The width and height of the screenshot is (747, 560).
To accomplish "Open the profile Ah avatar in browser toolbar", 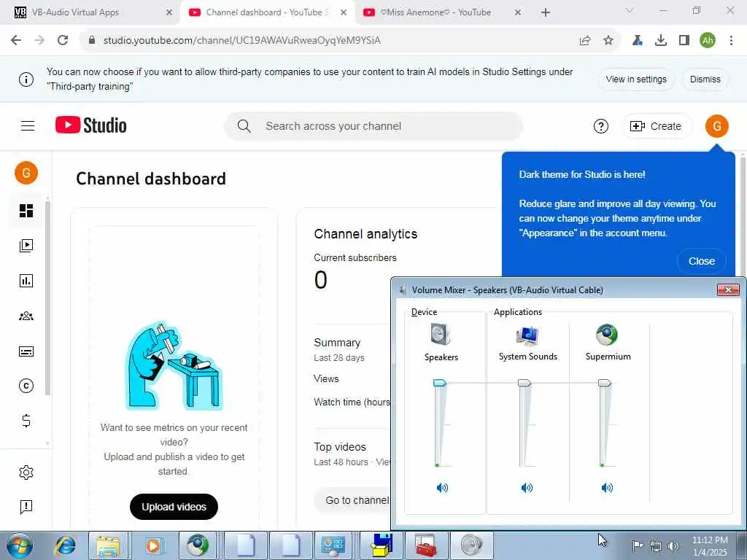I will coord(708,41).
